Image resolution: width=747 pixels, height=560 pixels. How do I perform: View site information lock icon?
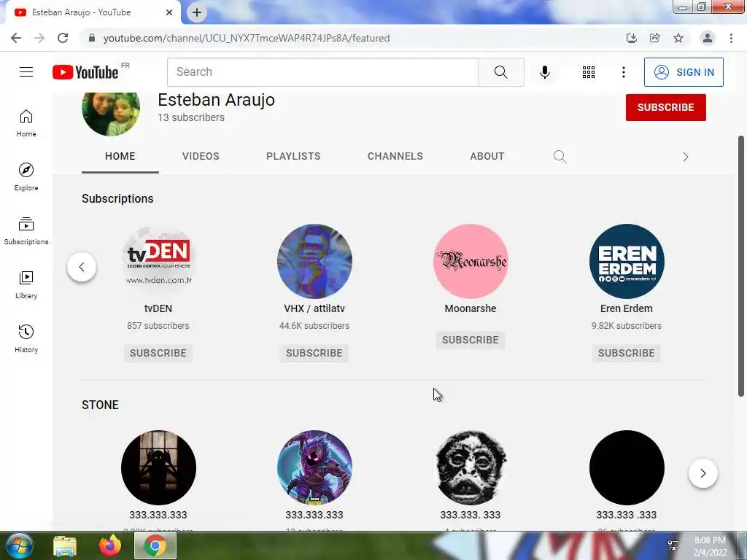click(x=92, y=38)
